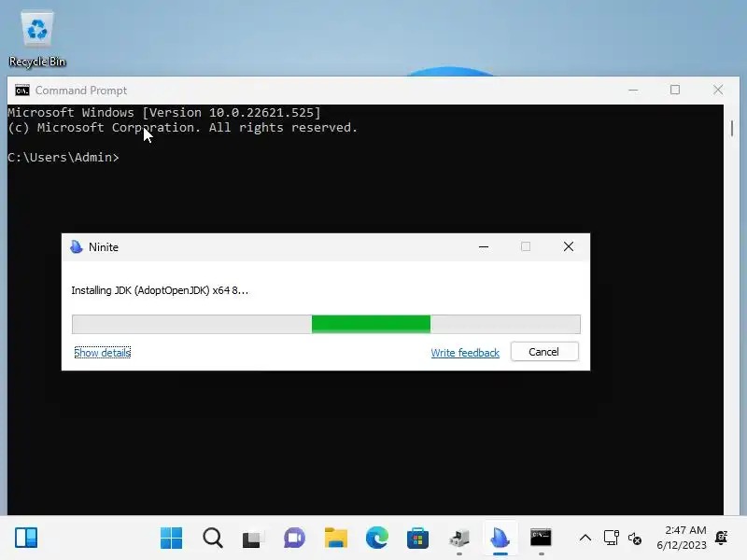Click the C:\Users\Admin> prompt line

63,157
